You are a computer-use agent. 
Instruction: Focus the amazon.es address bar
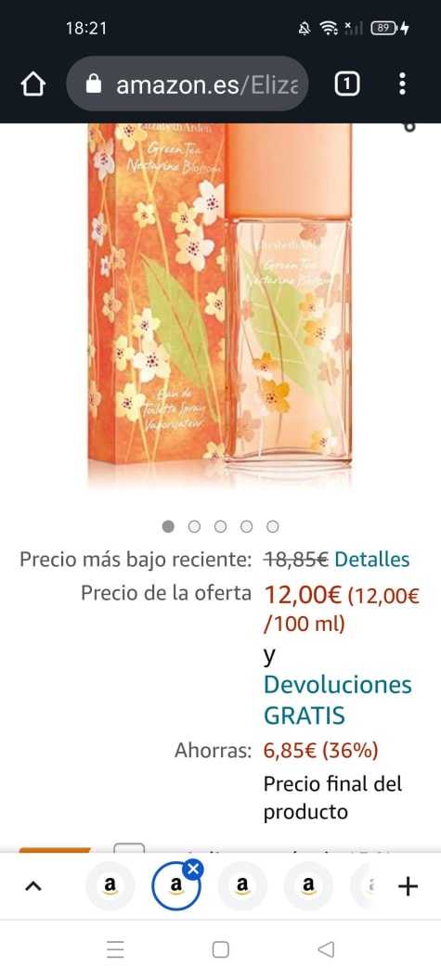[187, 84]
